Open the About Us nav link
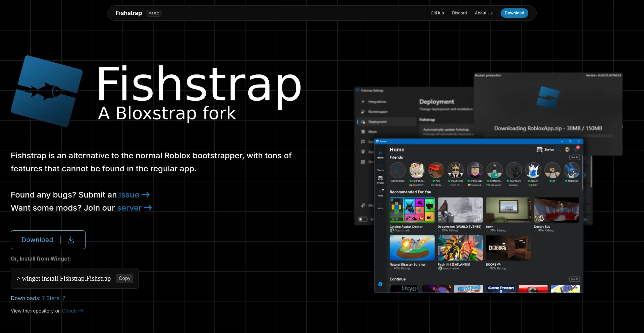Viewport: 644px width, 333px height. 483,13
